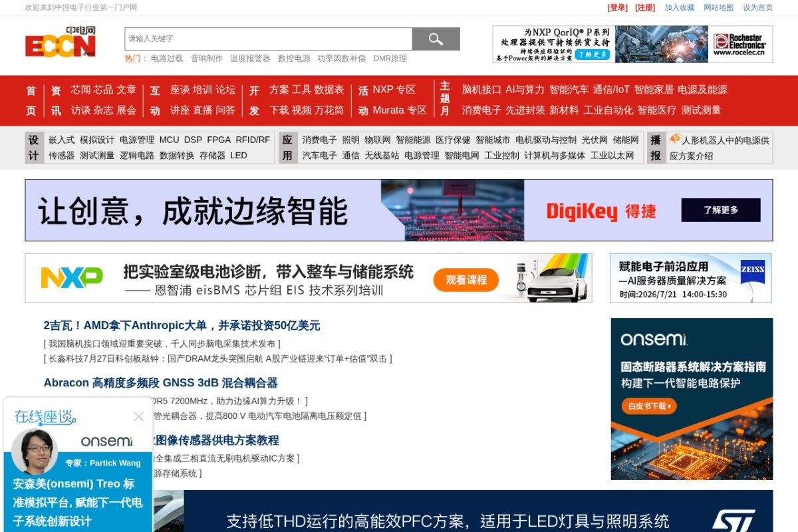Close the online seminar popup
Image resolution: width=798 pixels, height=532 pixels.
point(138,416)
